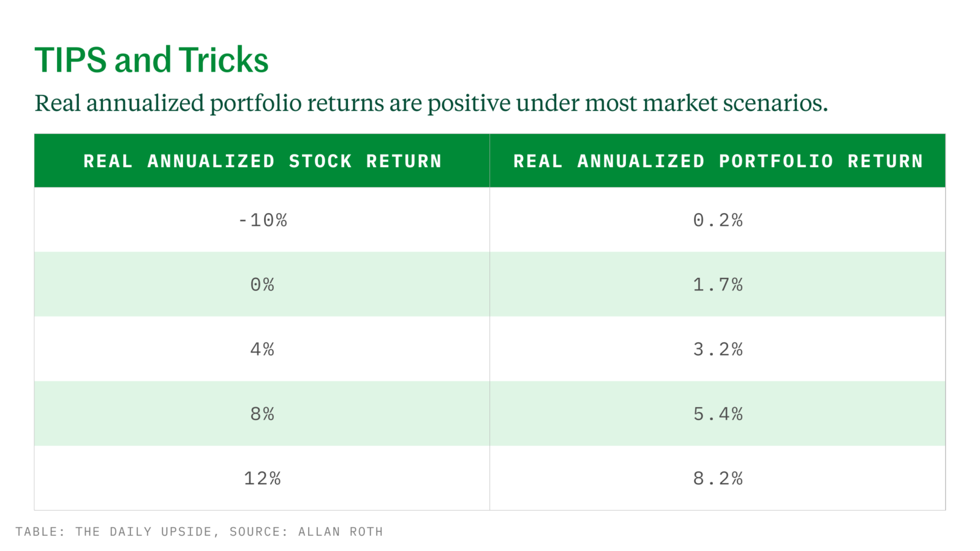Select the 1.7% portfolio return value
This screenshot has width=980, height=551.
coord(718,285)
